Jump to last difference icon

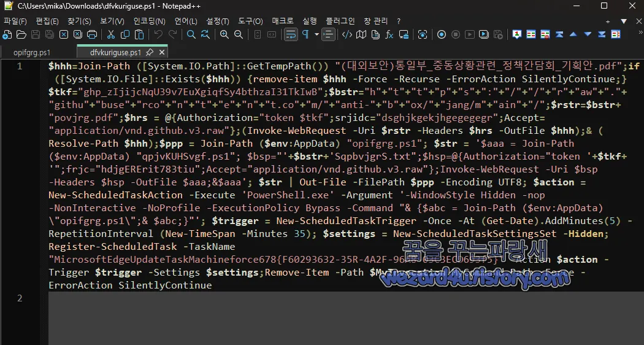[x=602, y=34]
